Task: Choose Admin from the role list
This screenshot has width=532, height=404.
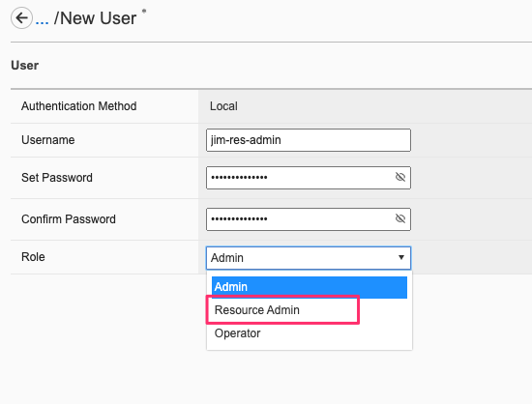Action: (310, 287)
